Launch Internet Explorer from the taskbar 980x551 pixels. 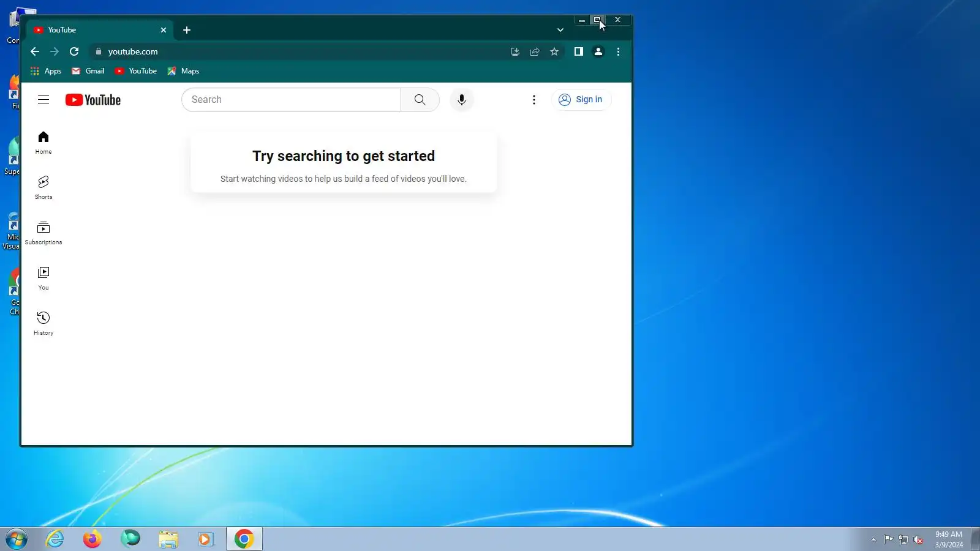coord(55,539)
